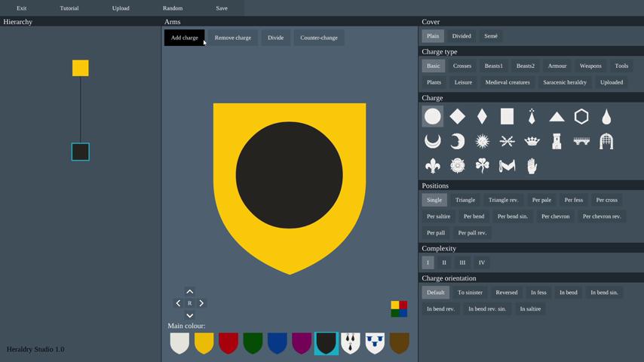The width and height of the screenshot is (644, 362).
Task: Switch cover type to Divided
Action: (462, 36)
